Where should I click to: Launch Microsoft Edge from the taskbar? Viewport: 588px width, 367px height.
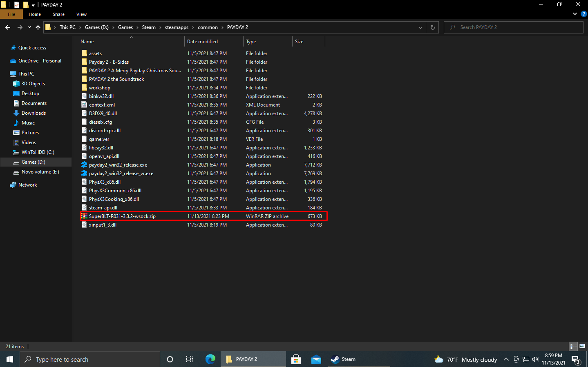point(210,359)
